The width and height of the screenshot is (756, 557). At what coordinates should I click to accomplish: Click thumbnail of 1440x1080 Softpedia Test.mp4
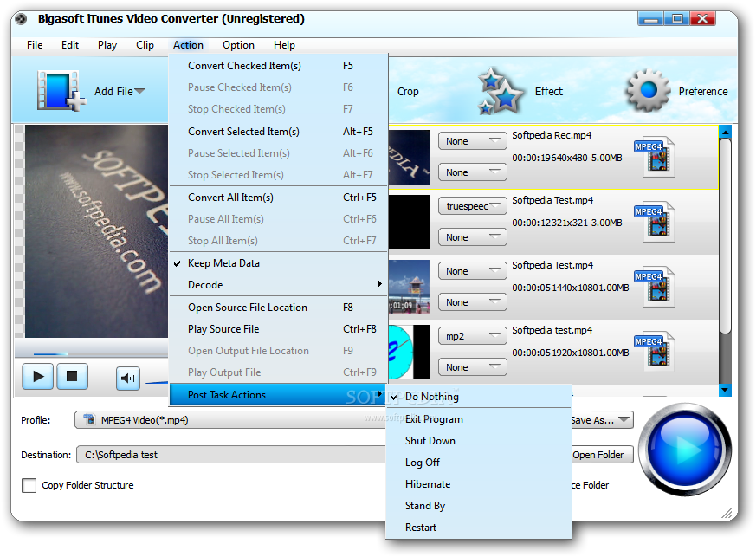[410, 287]
